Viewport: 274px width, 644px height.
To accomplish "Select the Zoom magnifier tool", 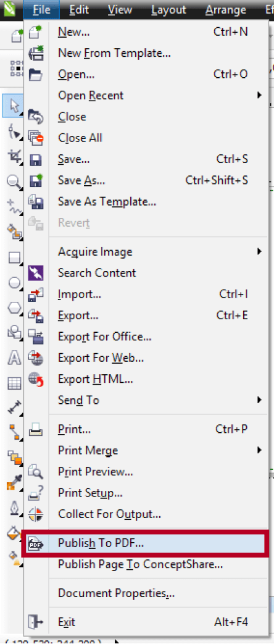I will tap(15, 181).
